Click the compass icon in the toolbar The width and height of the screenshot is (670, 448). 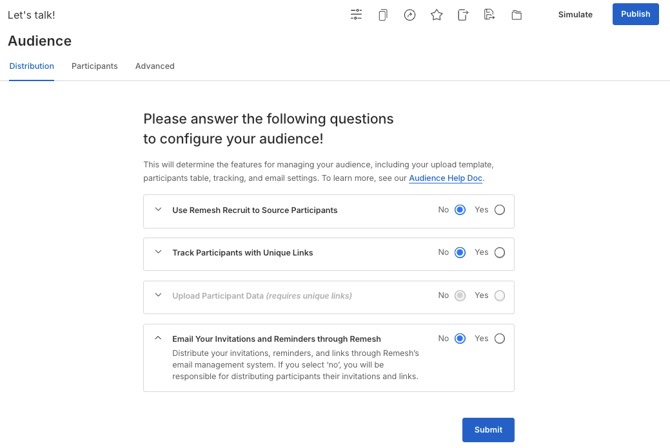tap(410, 15)
